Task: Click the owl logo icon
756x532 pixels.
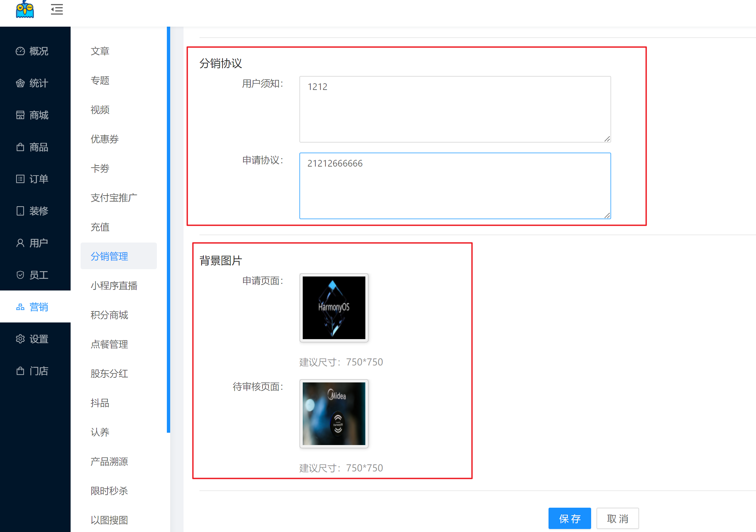Action: click(25, 9)
